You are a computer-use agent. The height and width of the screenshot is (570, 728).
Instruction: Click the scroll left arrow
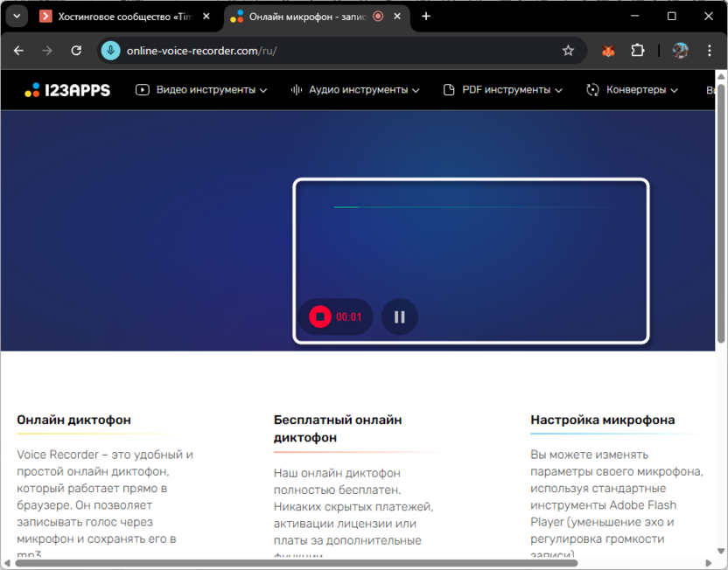(7, 564)
